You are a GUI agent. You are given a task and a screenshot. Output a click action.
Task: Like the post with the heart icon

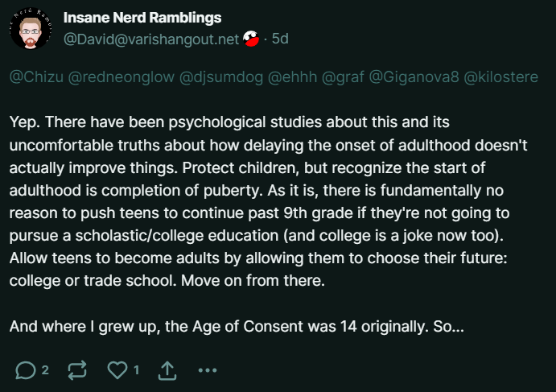pos(117,370)
